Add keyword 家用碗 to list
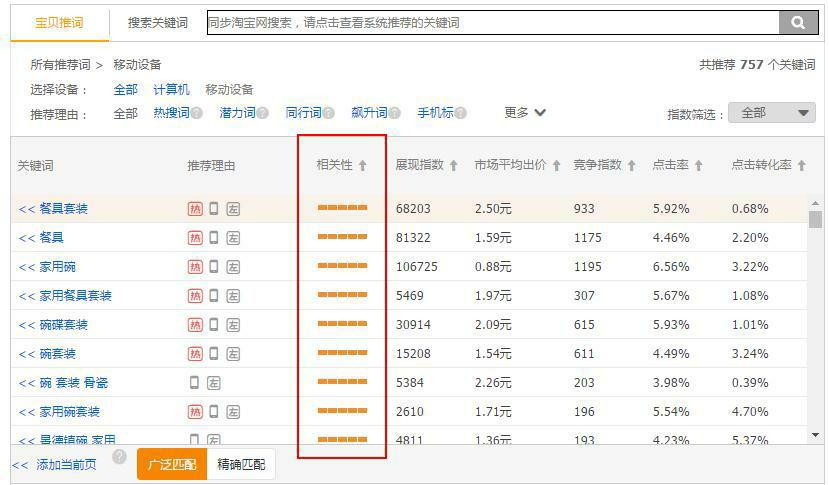Screen dimensions: 829x485 47,267
